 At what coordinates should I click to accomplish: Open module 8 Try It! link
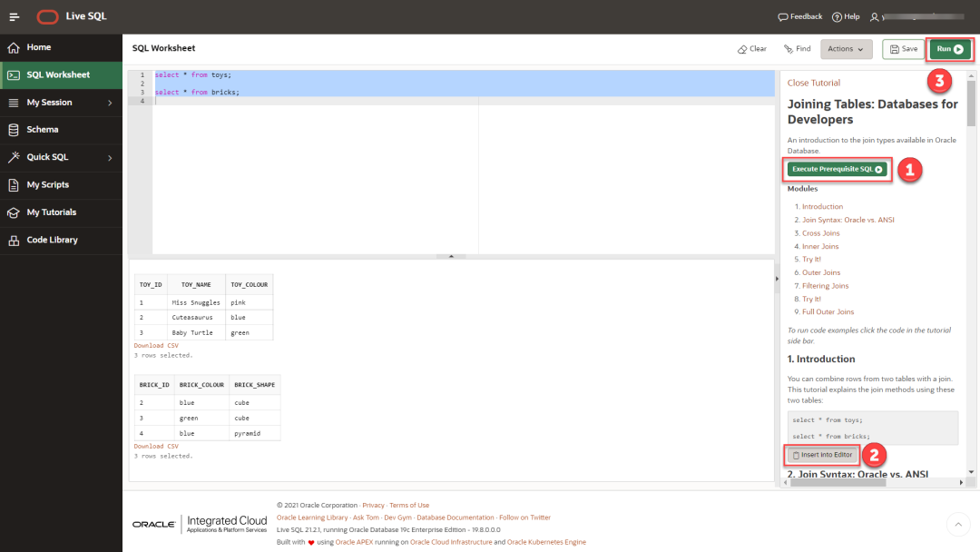click(811, 299)
